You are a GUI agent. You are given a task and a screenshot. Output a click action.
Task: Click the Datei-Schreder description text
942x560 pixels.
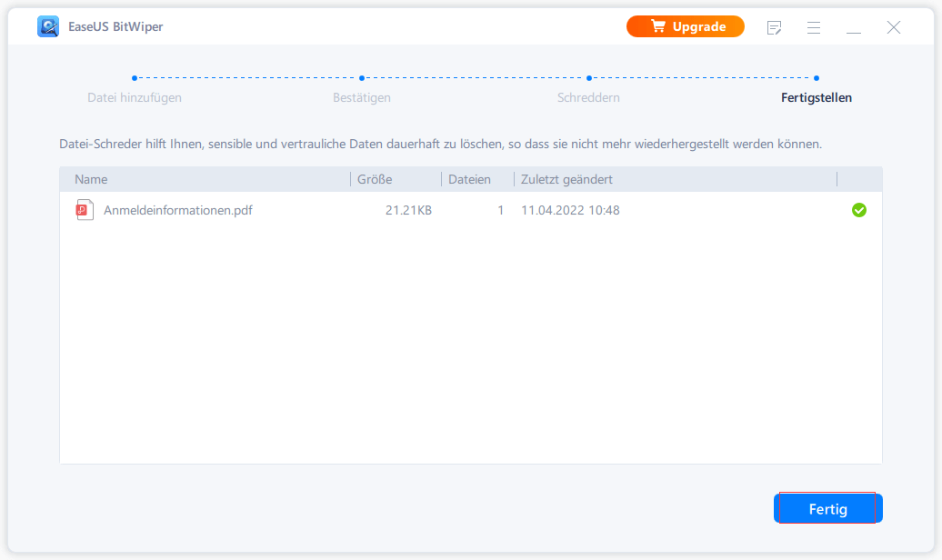440,145
